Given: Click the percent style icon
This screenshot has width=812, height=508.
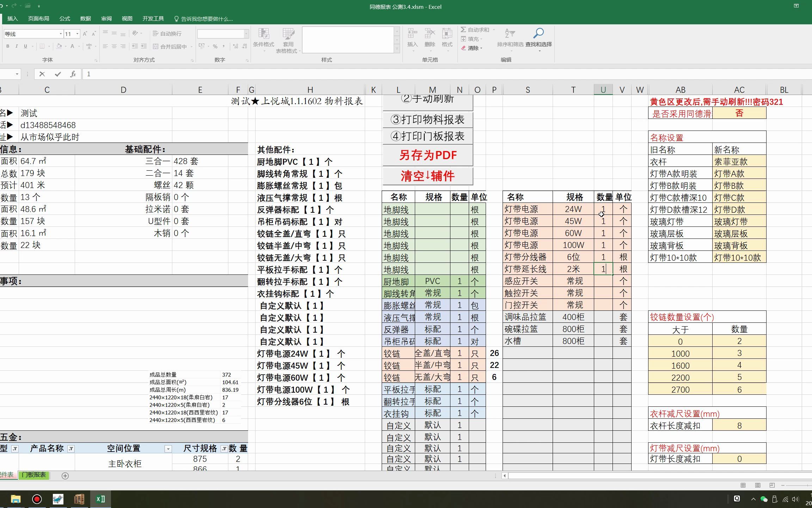Looking at the screenshot, I should (215, 46).
